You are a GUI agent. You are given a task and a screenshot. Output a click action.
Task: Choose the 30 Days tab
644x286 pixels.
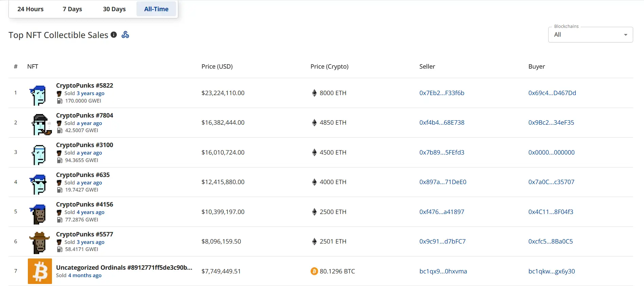pos(114,9)
